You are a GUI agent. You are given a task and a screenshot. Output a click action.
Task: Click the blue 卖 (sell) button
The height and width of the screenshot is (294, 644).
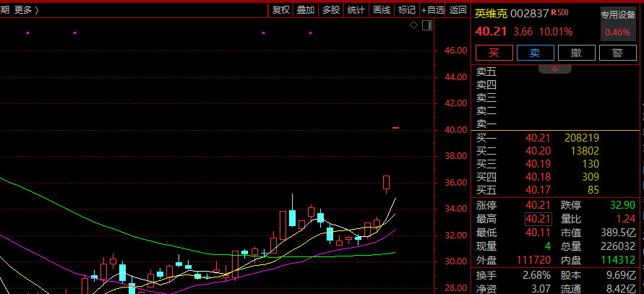[x=535, y=53]
